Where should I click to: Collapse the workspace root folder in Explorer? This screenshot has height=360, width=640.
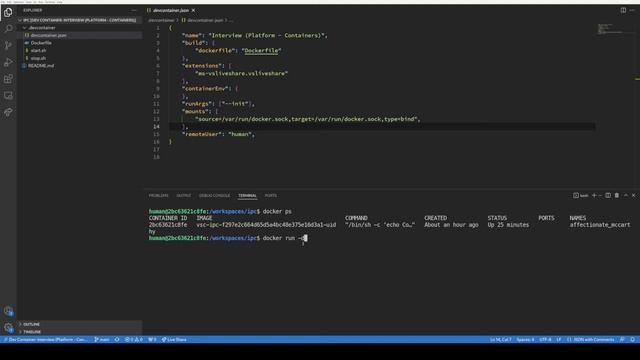coord(80,20)
